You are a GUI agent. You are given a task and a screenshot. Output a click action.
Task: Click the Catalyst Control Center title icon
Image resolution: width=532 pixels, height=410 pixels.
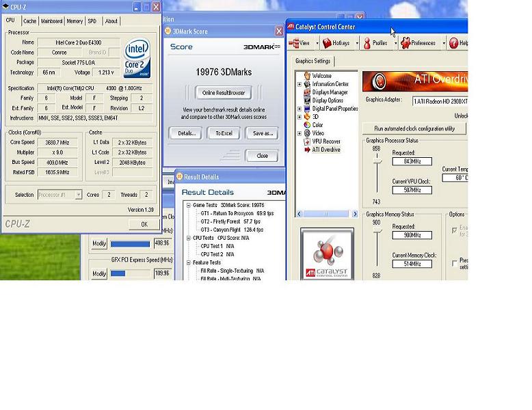coord(291,26)
